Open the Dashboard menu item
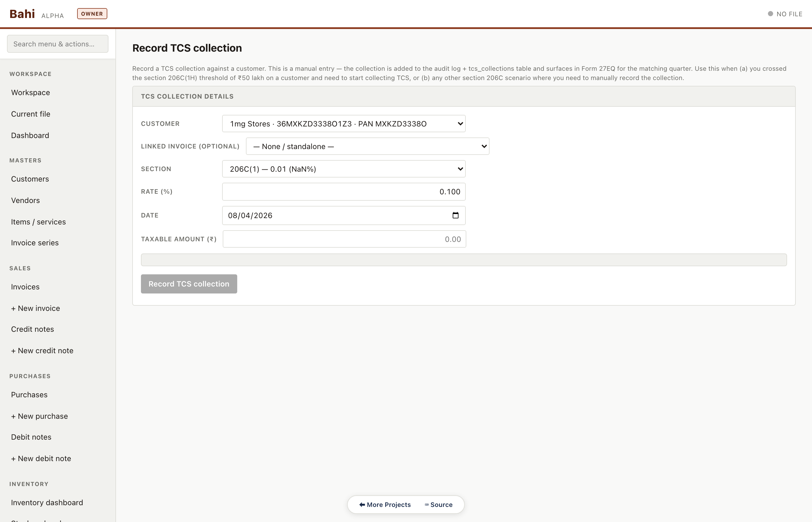 coord(30,136)
